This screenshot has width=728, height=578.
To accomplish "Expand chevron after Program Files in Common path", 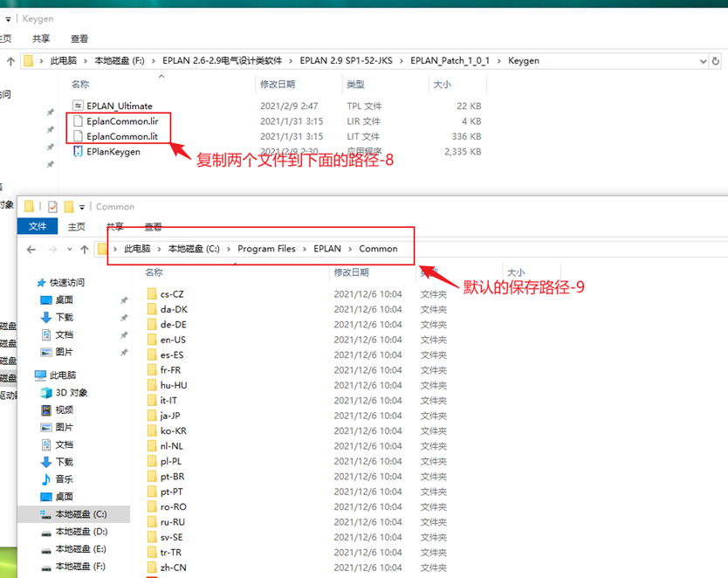I will [x=305, y=249].
